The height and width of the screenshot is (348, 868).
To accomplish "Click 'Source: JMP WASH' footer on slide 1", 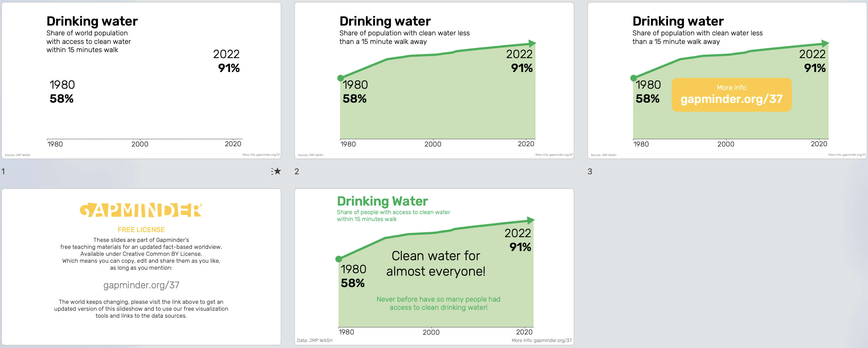I will [x=17, y=155].
